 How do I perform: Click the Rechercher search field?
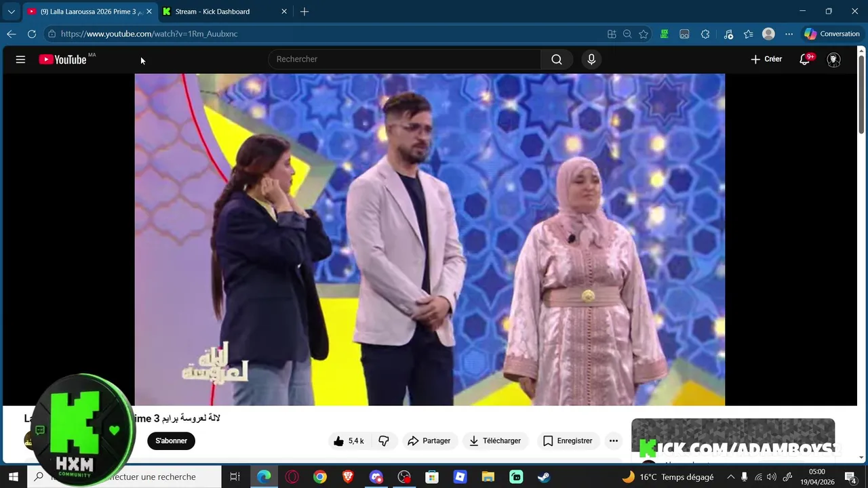(405, 59)
